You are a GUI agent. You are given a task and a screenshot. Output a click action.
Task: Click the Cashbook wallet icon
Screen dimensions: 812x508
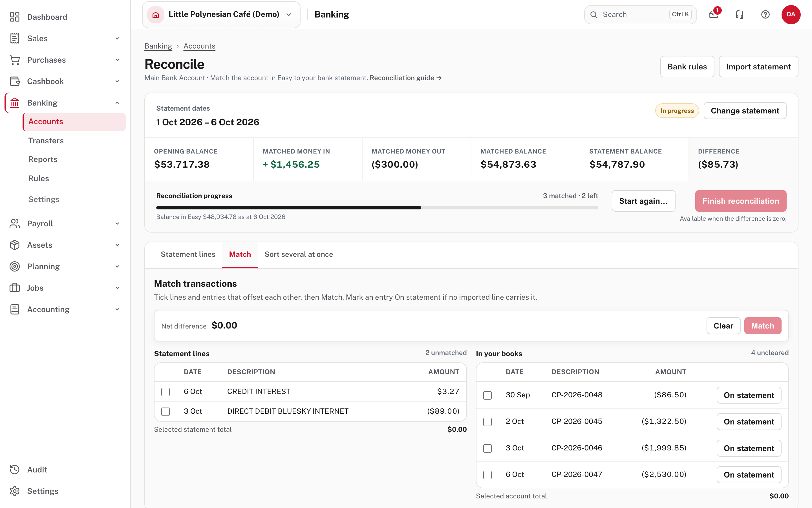point(14,81)
